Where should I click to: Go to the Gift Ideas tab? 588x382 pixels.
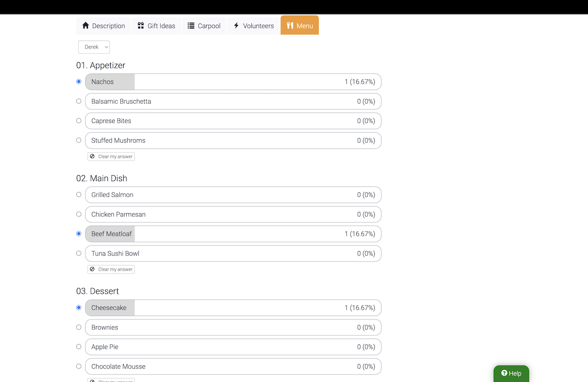[156, 26]
